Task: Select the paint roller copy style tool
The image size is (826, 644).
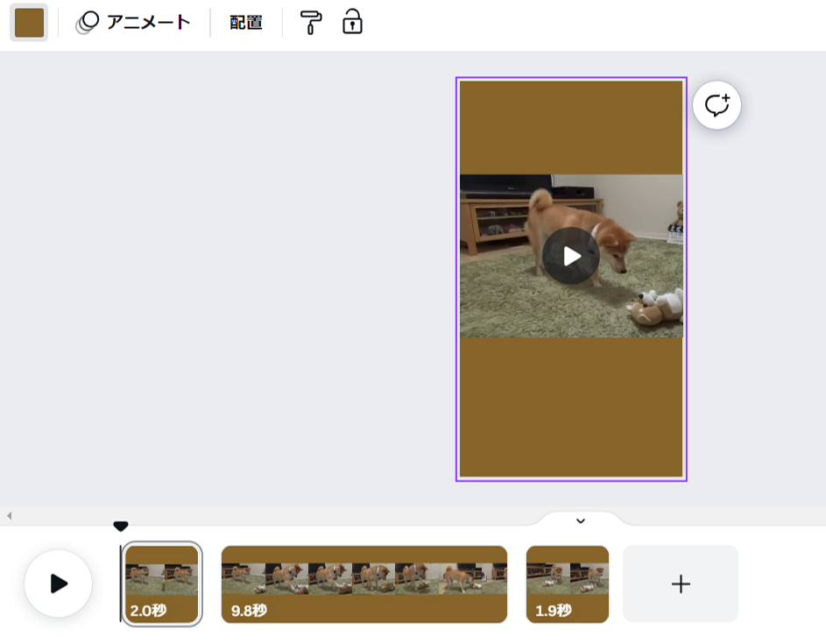Action: click(311, 23)
